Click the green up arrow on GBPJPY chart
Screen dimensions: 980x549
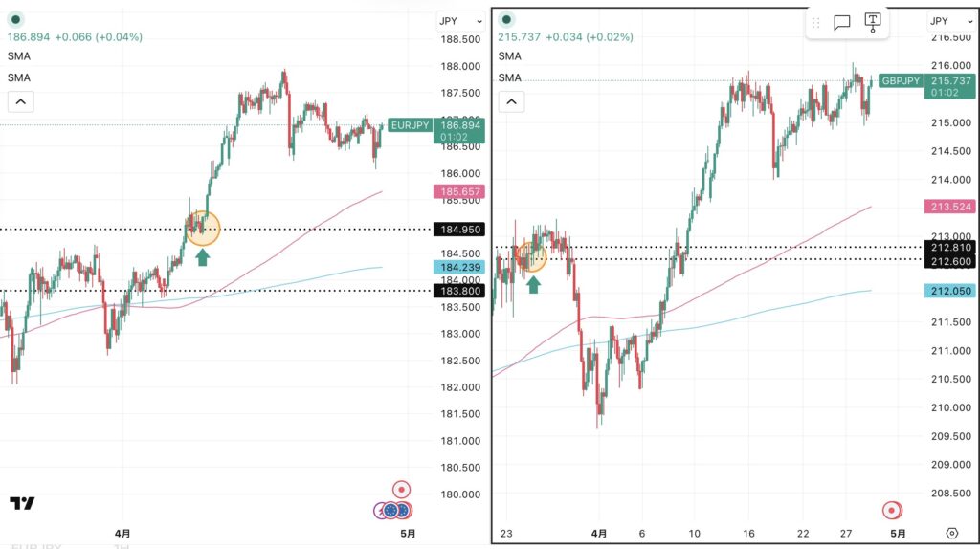(533, 282)
